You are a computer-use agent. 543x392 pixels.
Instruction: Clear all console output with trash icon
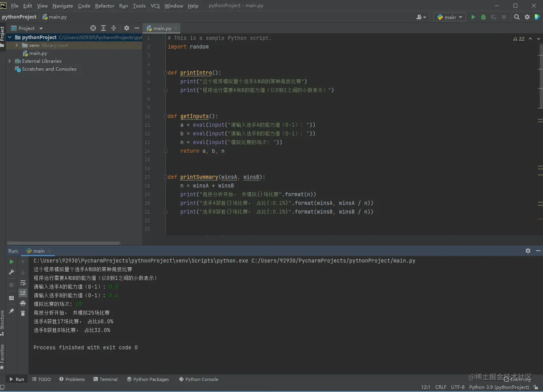tap(23, 313)
